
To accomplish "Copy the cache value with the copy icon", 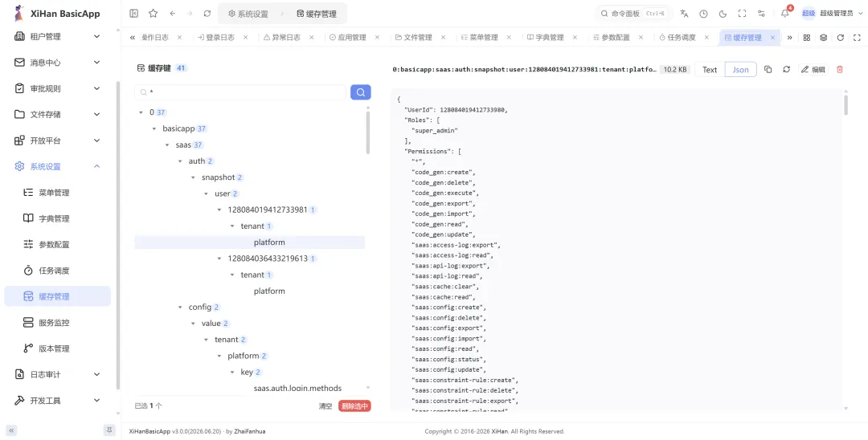I will point(768,70).
